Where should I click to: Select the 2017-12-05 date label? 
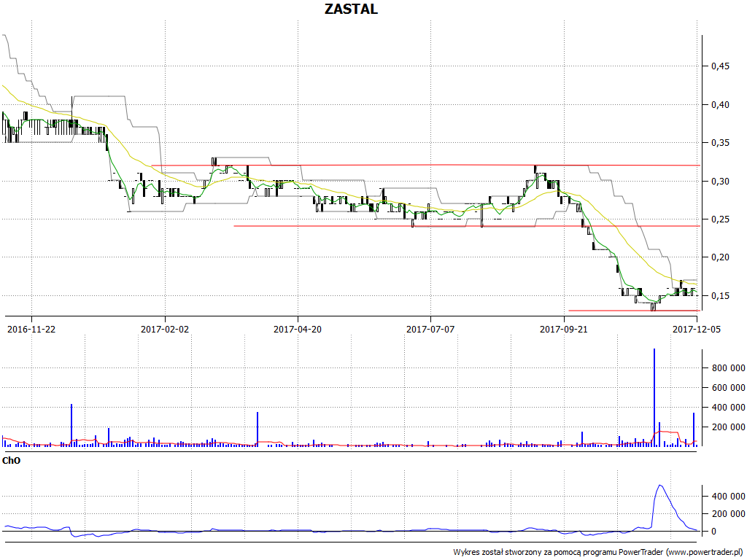[697, 329]
